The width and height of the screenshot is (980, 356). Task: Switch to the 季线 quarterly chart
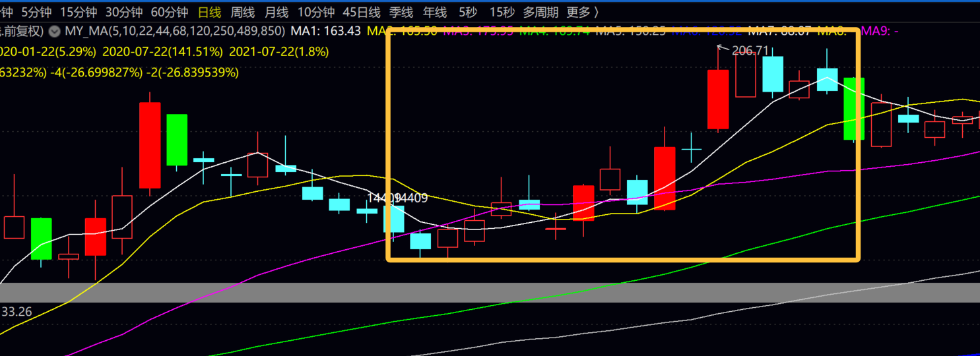(401, 12)
